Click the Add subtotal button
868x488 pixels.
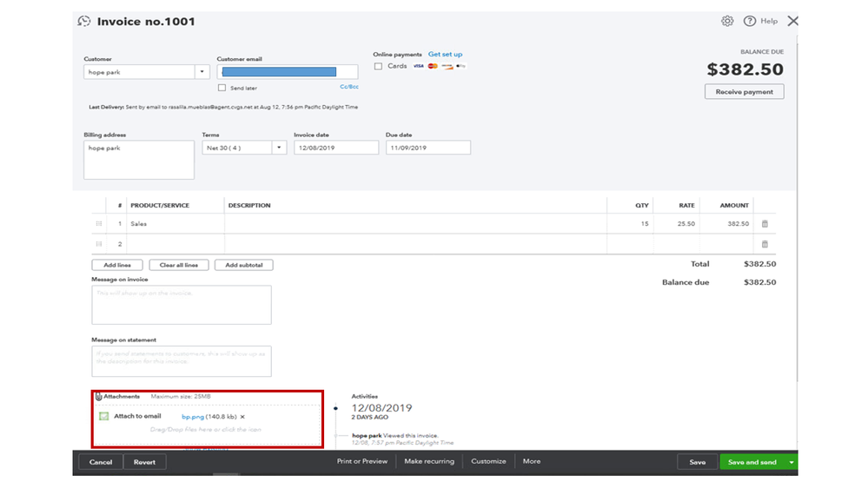click(x=243, y=265)
